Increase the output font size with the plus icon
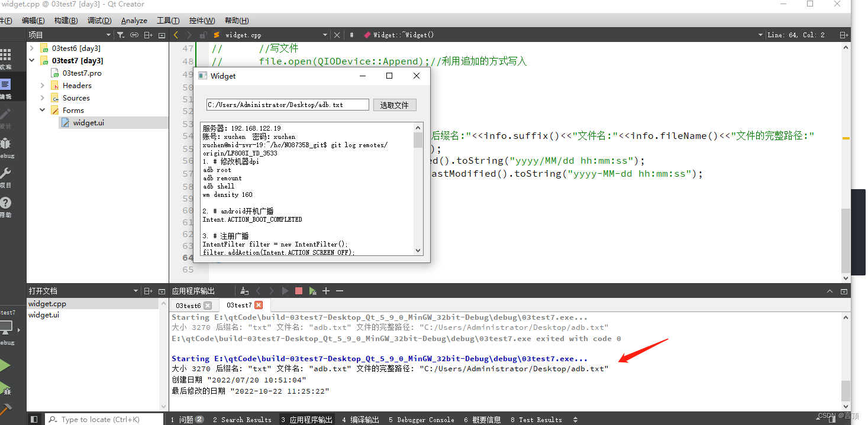The height and width of the screenshot is (425, 868). click(326, 291)
